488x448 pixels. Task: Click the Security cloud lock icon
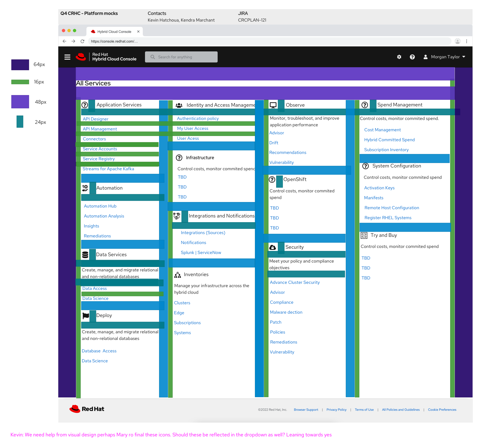click(x=273, y=247)
